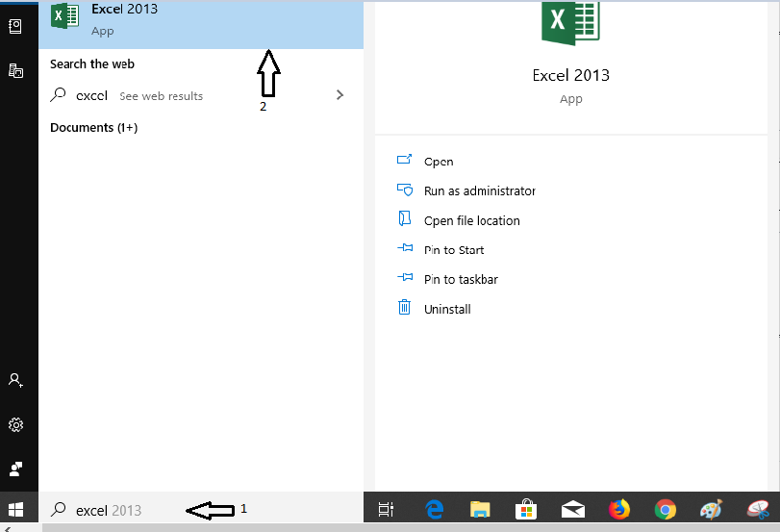Screen dimensions: 780x532
Task: Open the Windows Start button
Action: (16, 509)
